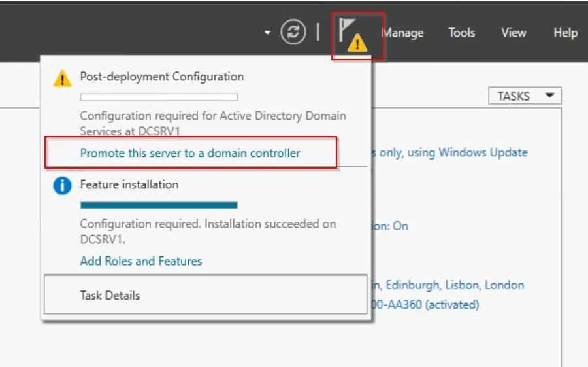Click the Post-deployment Configuration heading
The height and width of the screenshot is (367, 588).
161,77
